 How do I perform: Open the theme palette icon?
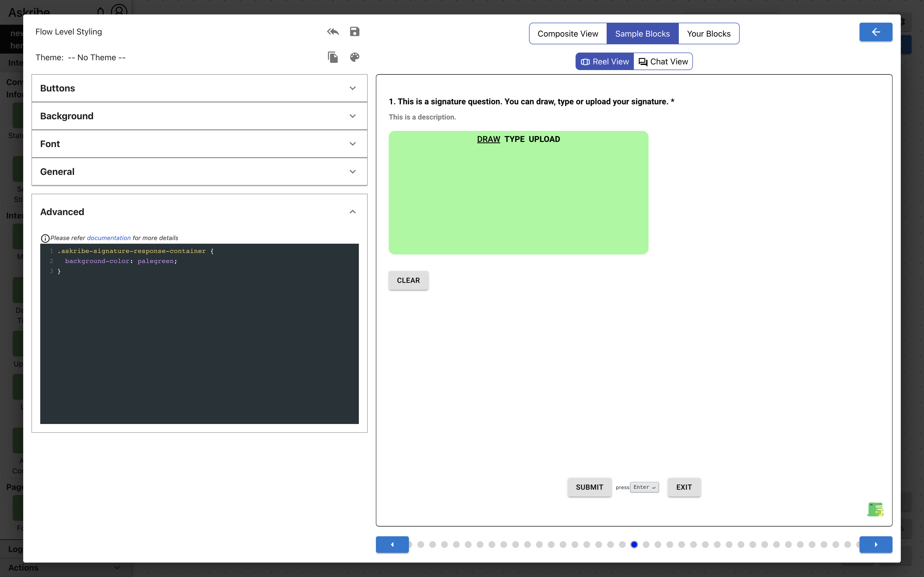(354, 57)
